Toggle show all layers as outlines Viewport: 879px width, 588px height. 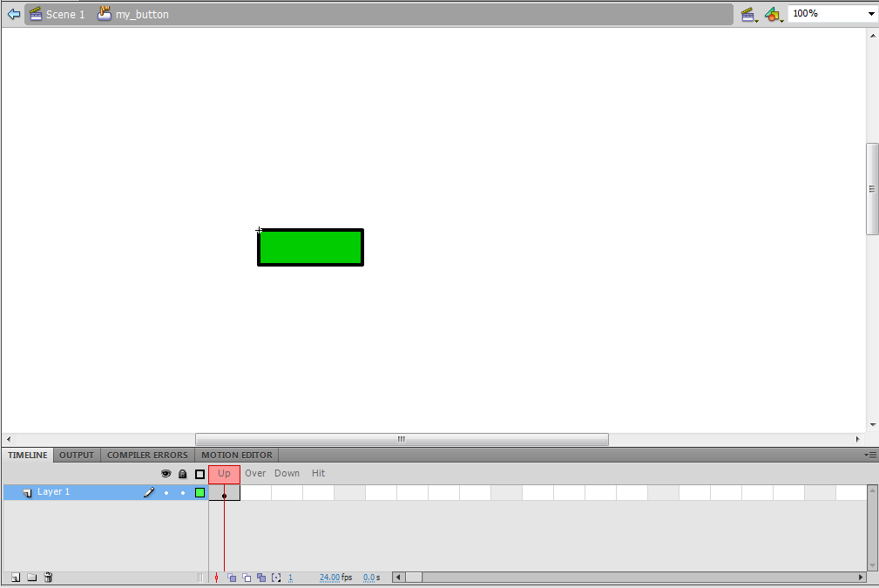(x=199, y=474)
